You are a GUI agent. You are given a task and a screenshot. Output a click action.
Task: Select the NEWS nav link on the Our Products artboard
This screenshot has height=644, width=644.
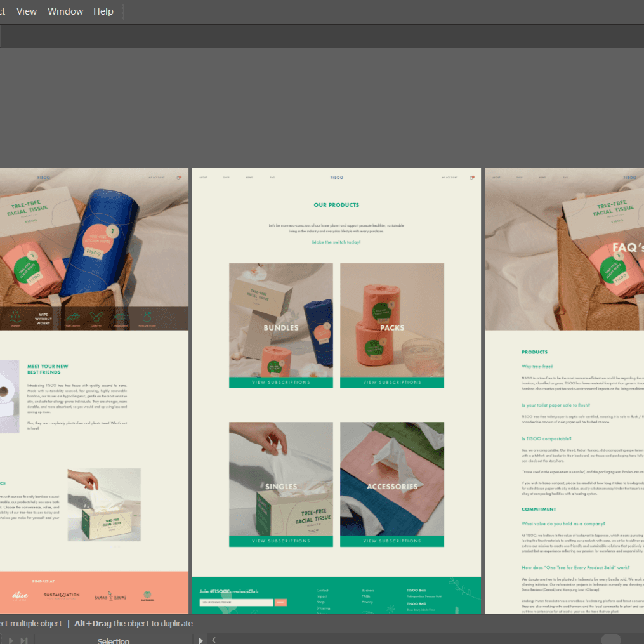249,178
